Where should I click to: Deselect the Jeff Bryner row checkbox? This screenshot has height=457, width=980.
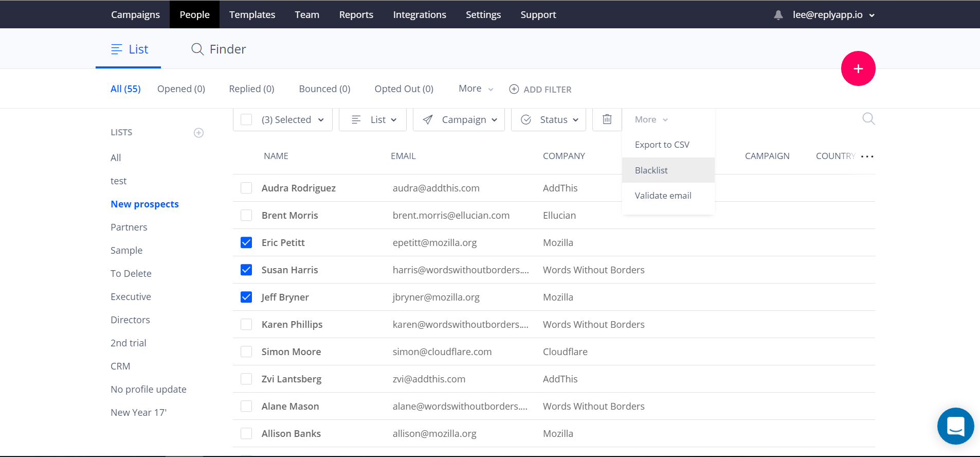(246, 297)
